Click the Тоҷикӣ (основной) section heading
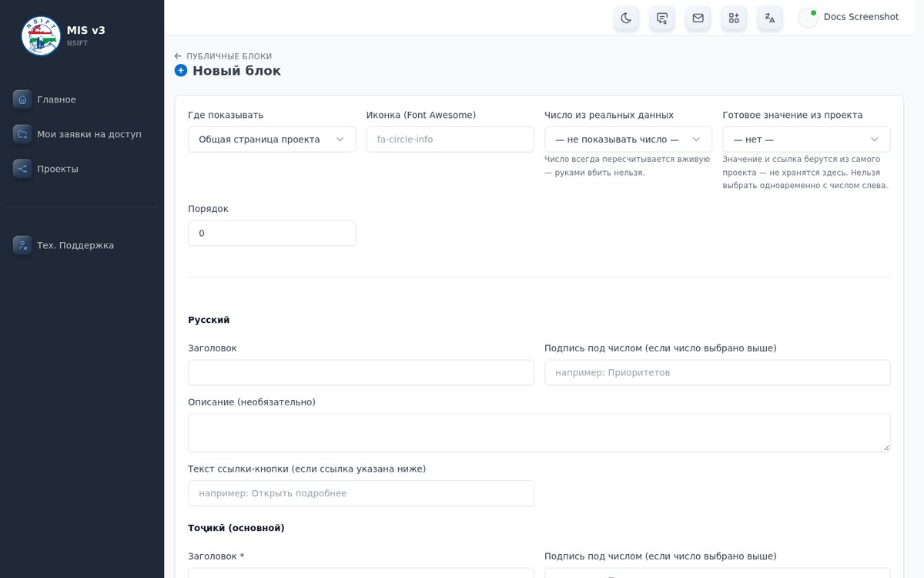 [236, 528]
